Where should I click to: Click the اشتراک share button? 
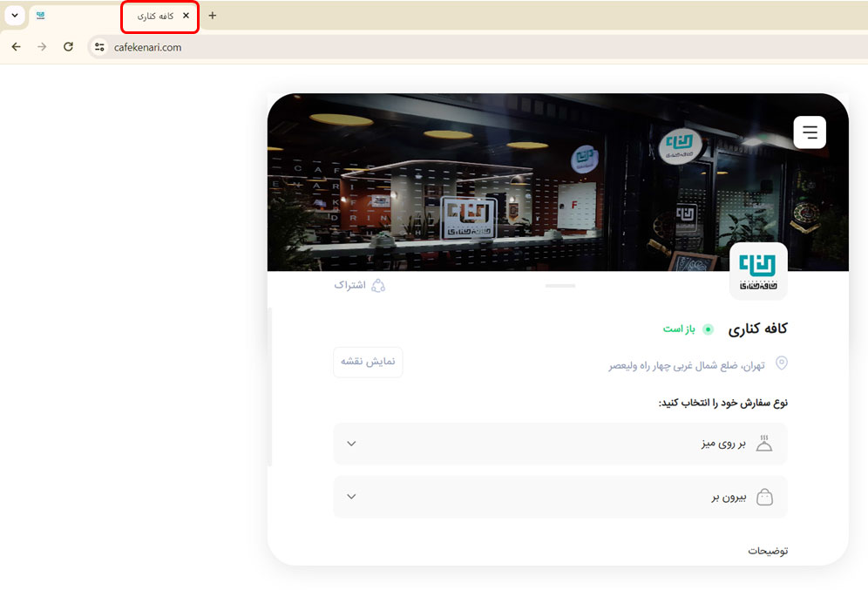point(359,285)
